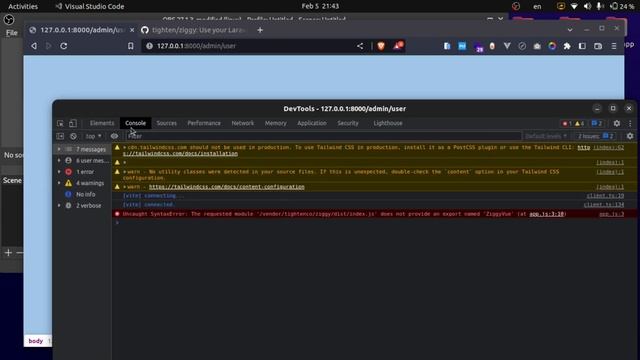Image resolution: width=640 pixels, height=360 pixels.
Task: Switch to the Sources tab
Action: tap(167, 123)
